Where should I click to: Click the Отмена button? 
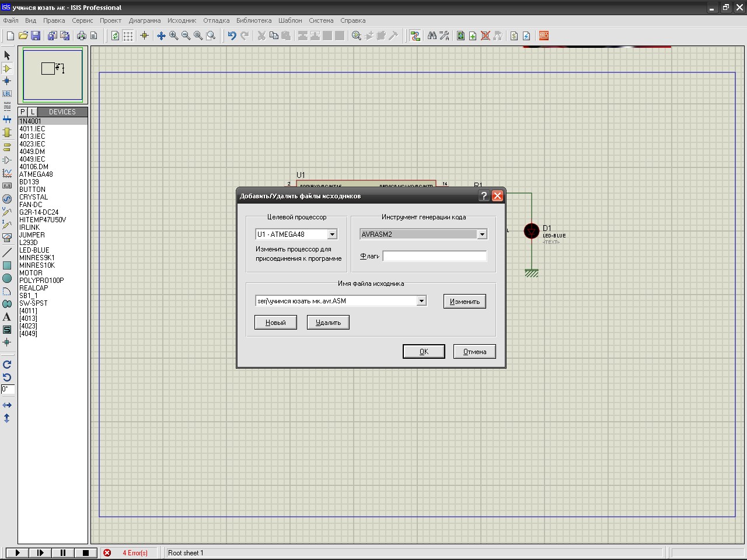coord(474,352)
